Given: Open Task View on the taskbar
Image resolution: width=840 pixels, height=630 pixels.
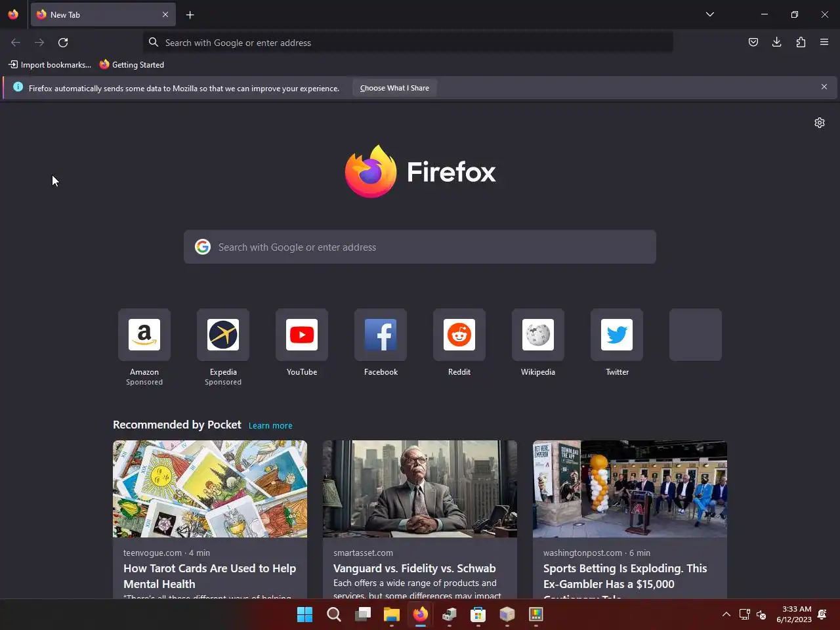Looking at the screenshot, I should coord(363,614).
